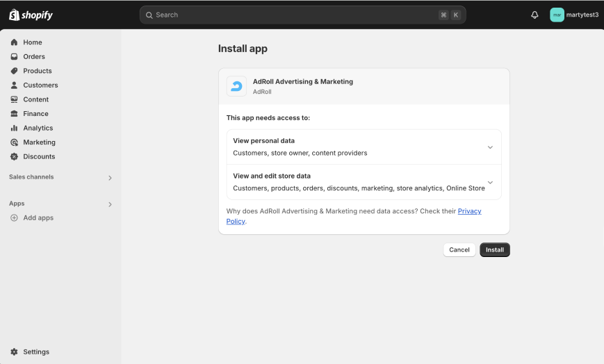Expand View and edit store data
Viewport: 604px width, 364px height.
490,183
